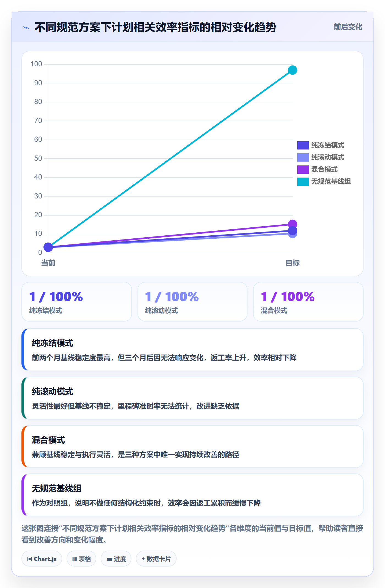385x588 pixels.
Task: Click the footer caption paragraph
Action: click(192, 534)
